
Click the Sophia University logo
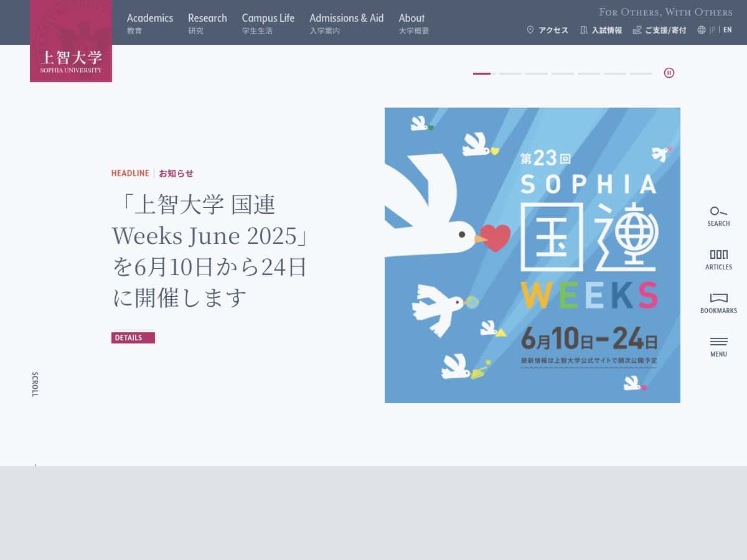point(71,41)
